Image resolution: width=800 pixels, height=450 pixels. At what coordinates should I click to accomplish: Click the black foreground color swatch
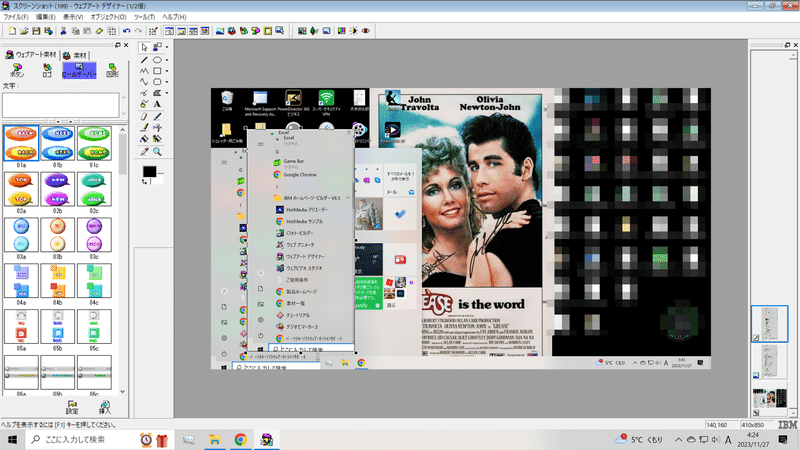click(149, 171)
